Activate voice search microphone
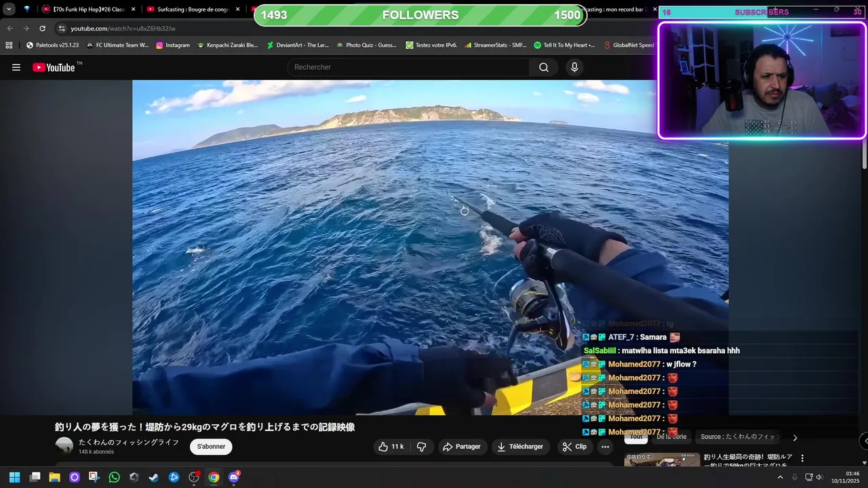 [574, 67]
